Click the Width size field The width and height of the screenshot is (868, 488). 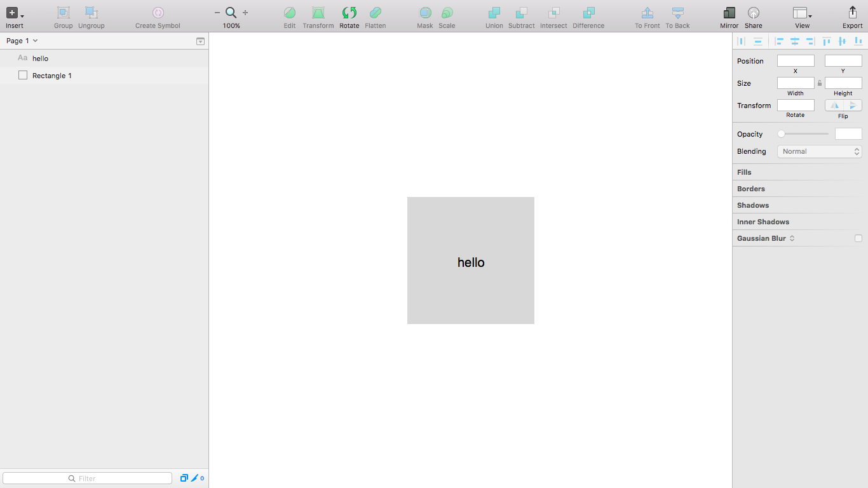tap(796, 83)
